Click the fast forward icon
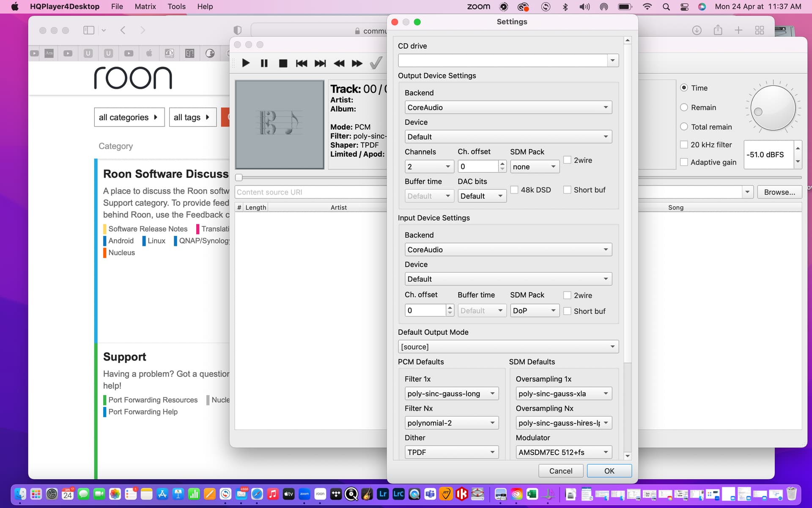The image size is (812, 508). (x=357, y=63)
